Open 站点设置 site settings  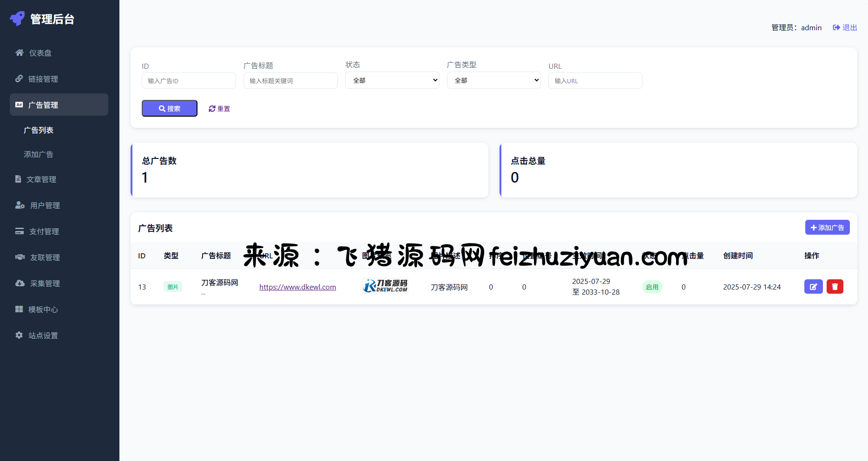point(43,336)
